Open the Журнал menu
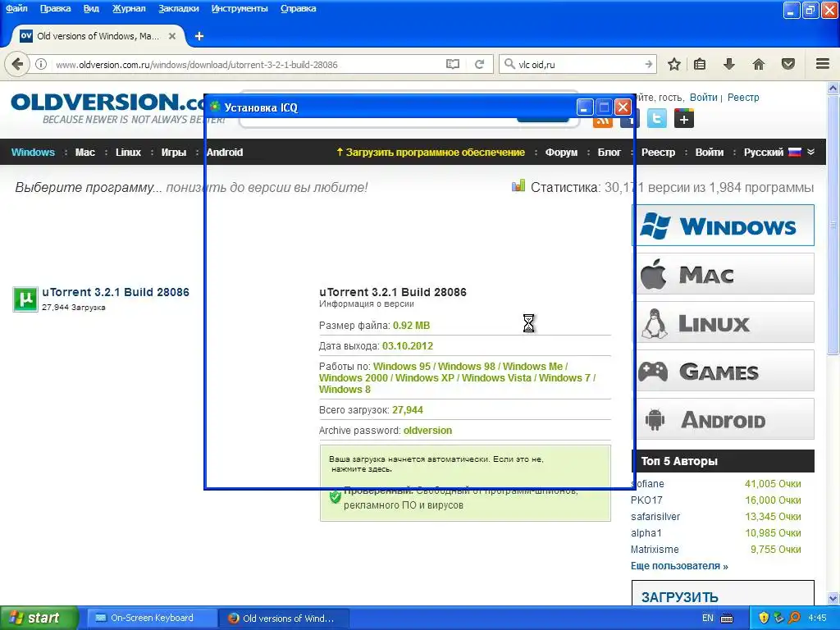840x630 pixels. point(129,8)
